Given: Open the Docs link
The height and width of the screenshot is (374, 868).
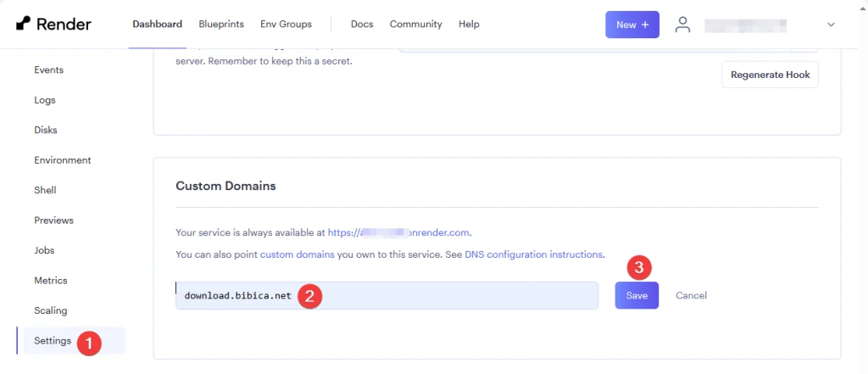Looking at the screenshot, I should tap(362, 24).
